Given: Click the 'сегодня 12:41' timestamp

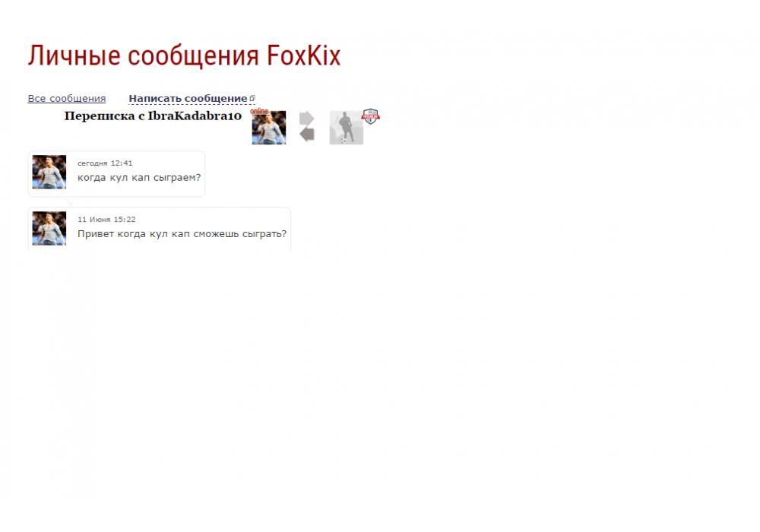Looking at the screenshot, I should [105, 163].
